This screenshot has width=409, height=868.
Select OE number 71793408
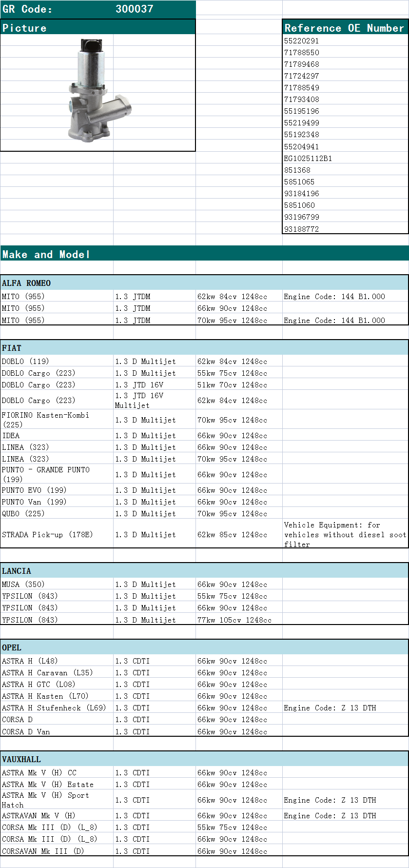(345, 99)
